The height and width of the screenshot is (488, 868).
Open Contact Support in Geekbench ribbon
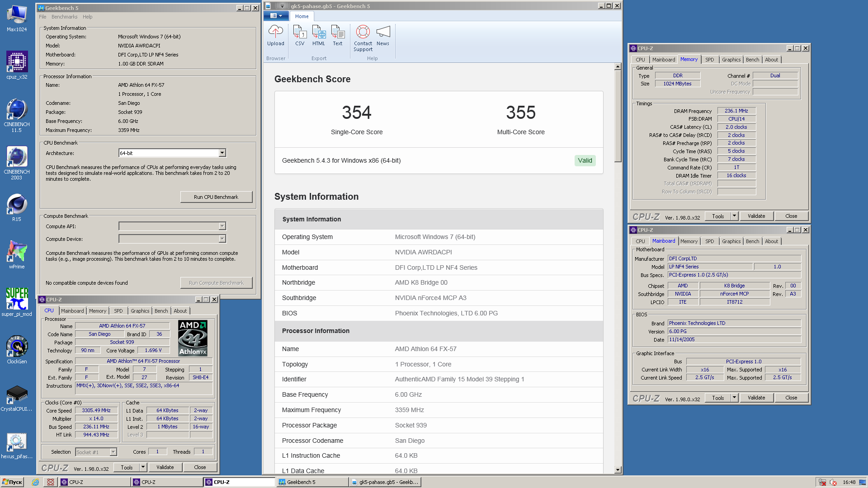(363, 38)
